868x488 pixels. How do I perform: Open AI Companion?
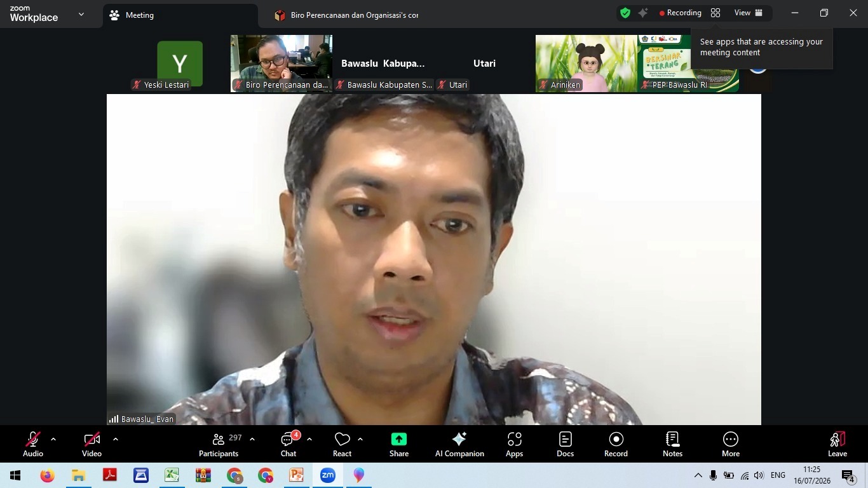coord(459,444)
